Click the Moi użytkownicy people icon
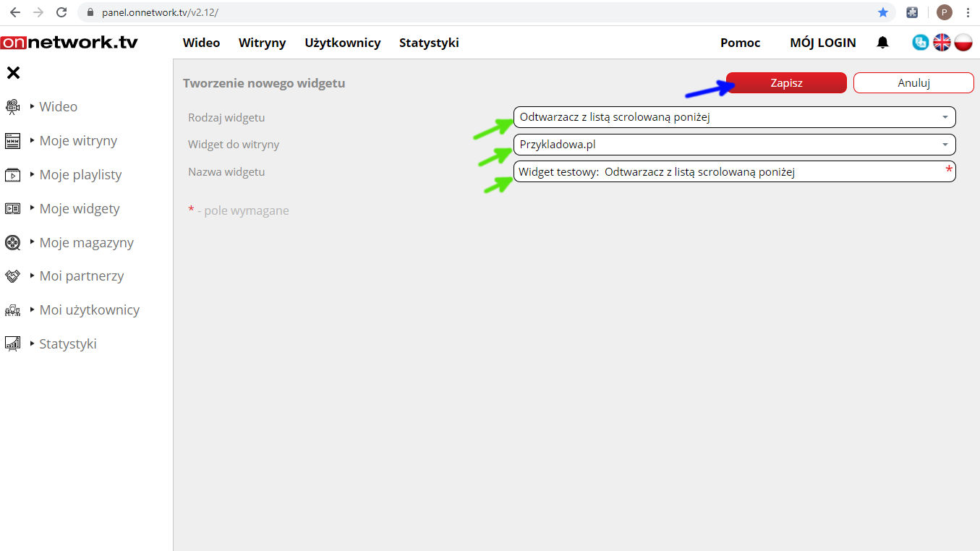The height and width of the screenshot is (551, 980). 12,310
